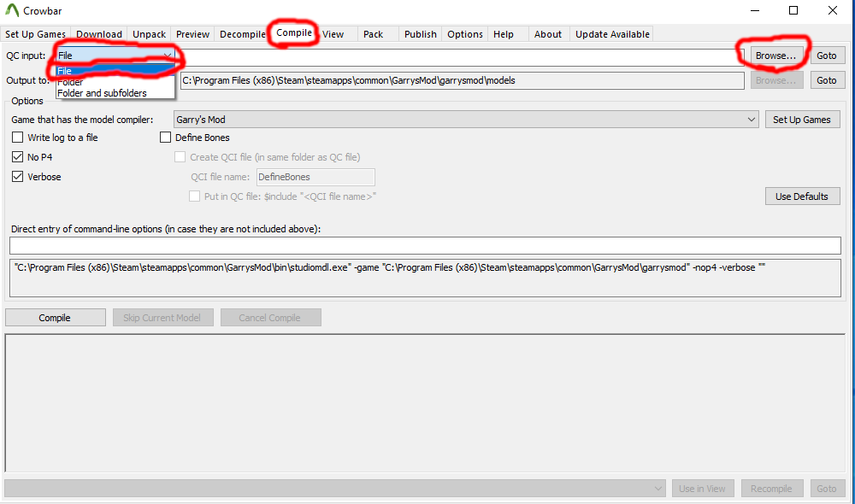Click the Use in View button
This screenshot has width=855, height=504.
tap(702, 489)
